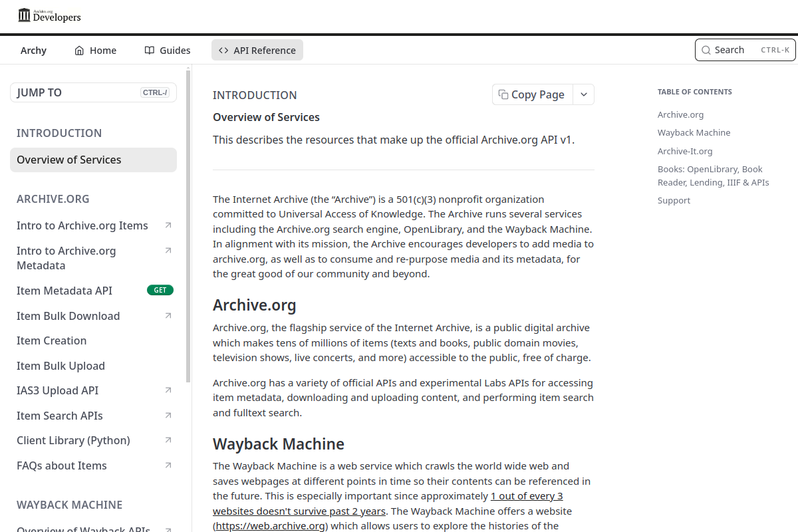Jump to Archive-It.org in table of contents

pyautogui.click(x=685, y=151)
